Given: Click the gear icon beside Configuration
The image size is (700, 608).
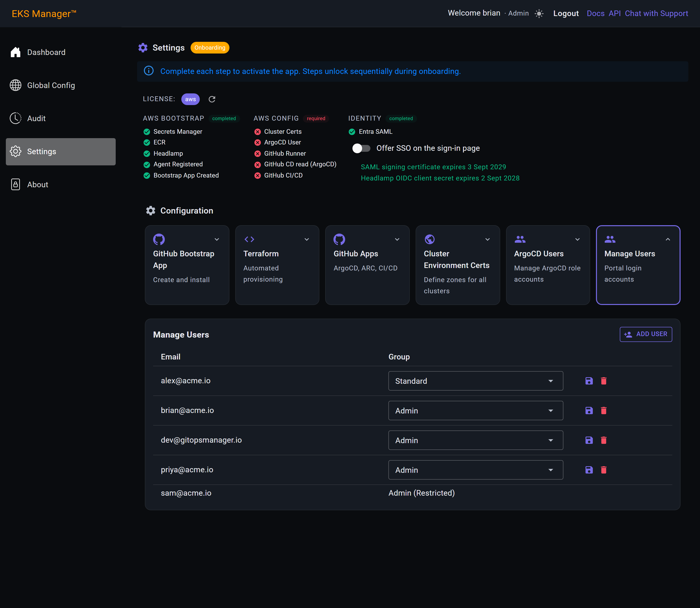Looking at the screenshot, I should pyautogui.click(x=151, y=211).
